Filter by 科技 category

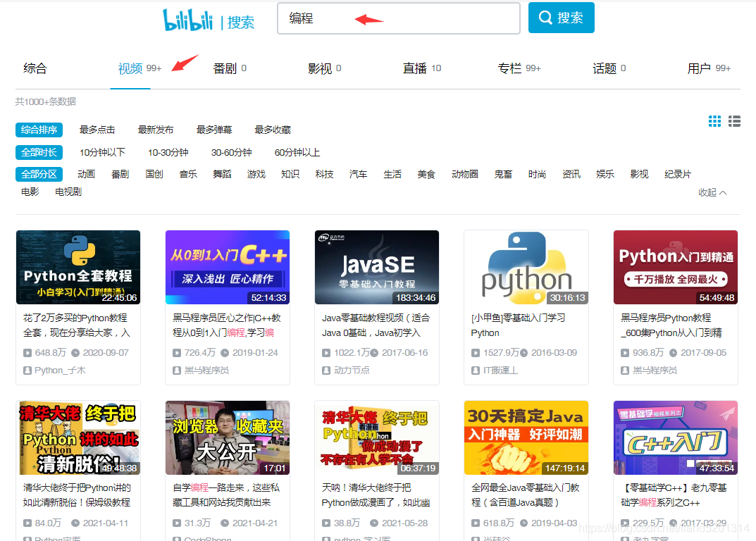pos(325,174)
